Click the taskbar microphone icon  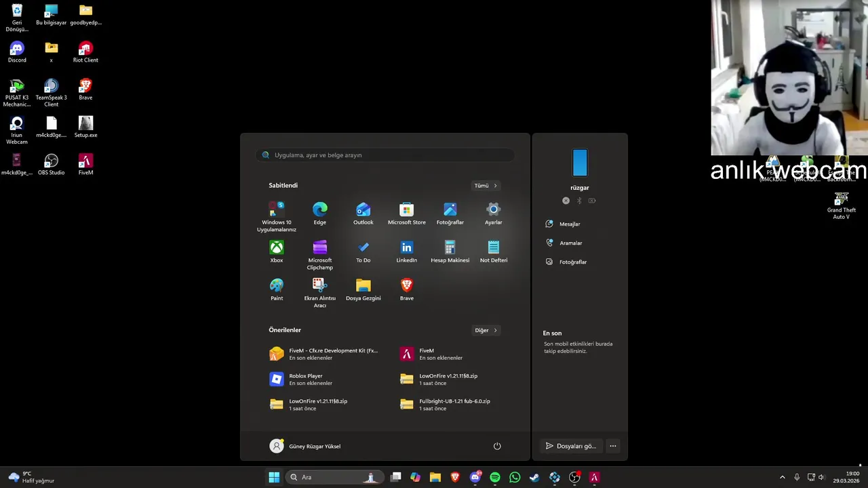797,477
